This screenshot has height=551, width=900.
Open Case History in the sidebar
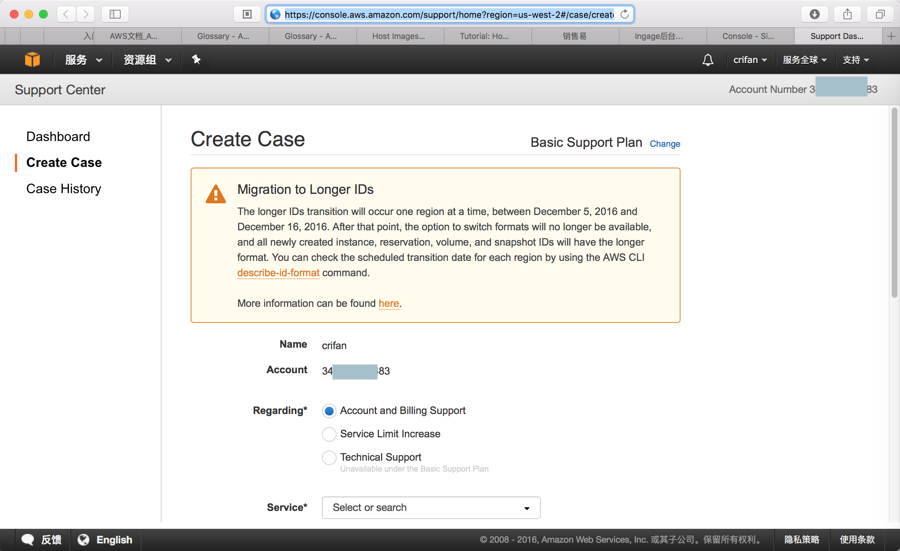[64, 189]
